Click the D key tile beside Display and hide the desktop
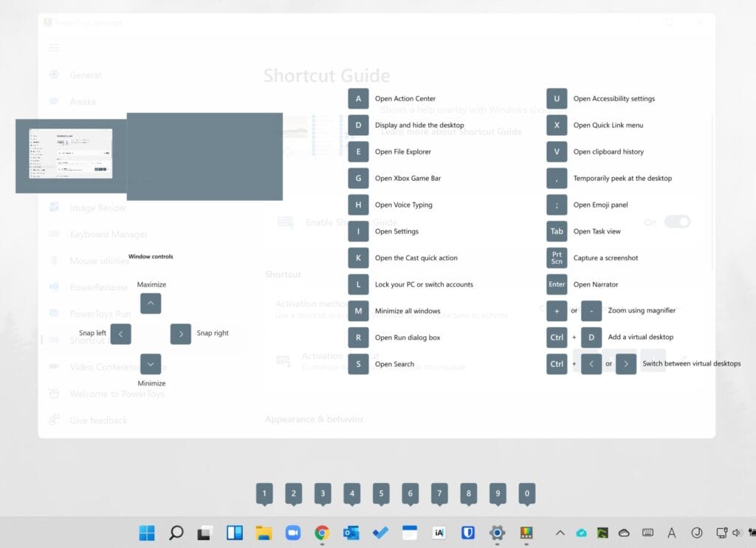 (358, 125)
